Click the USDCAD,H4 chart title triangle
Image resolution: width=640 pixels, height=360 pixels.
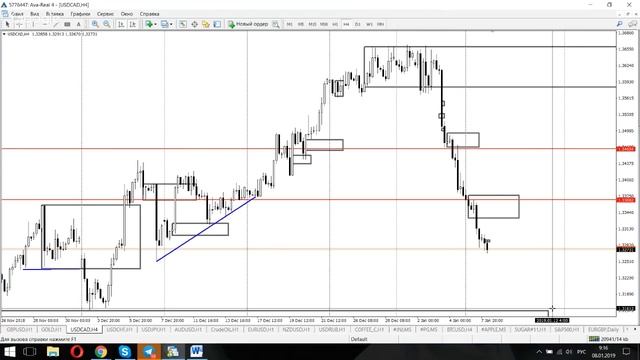pyautogui.click(x=4, y=34)
